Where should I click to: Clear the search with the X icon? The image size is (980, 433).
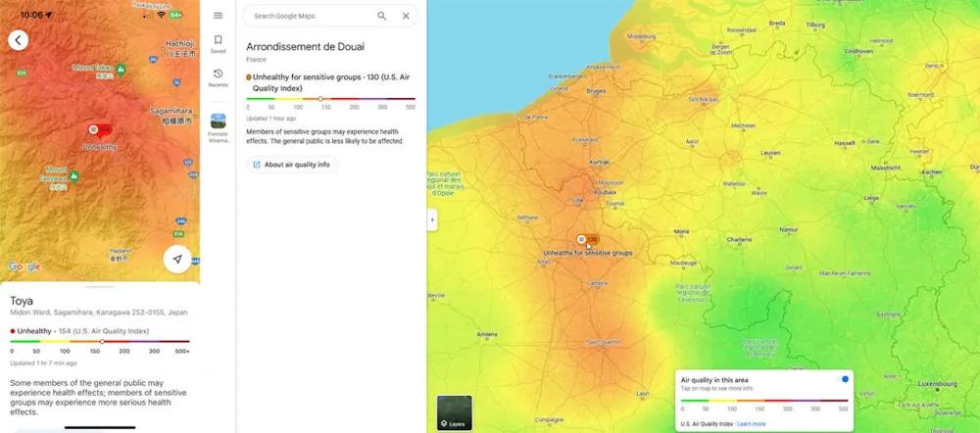tap(406, 16)
